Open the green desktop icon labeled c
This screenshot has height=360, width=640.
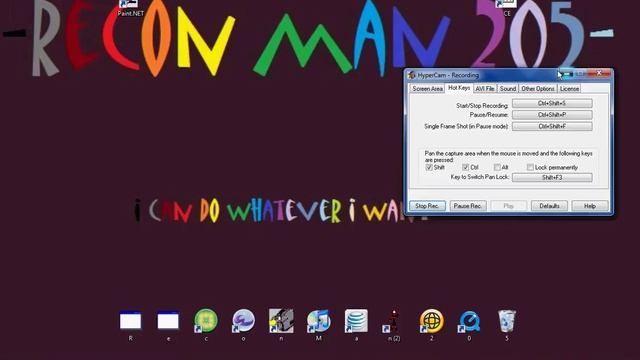pos(206,325)
